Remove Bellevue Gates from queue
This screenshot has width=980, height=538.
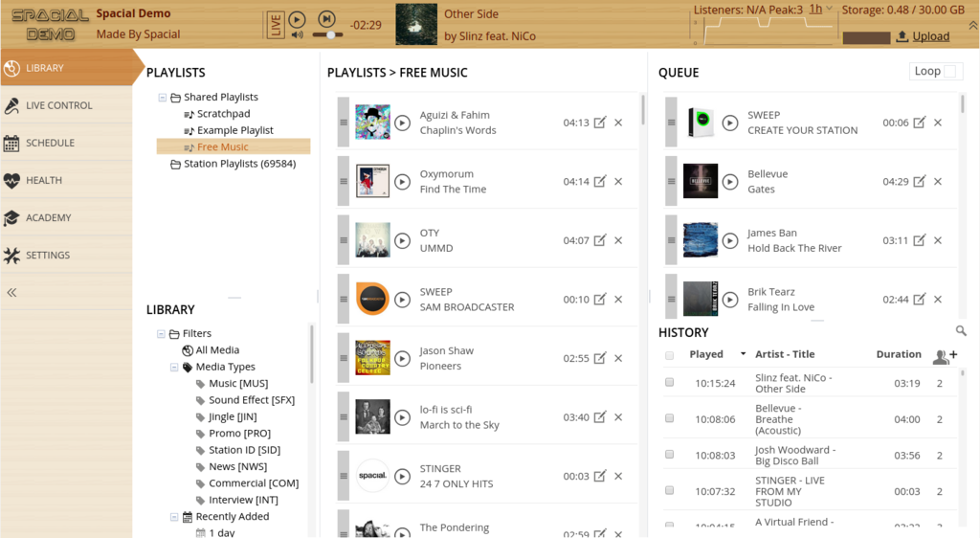tap(938, 182)
